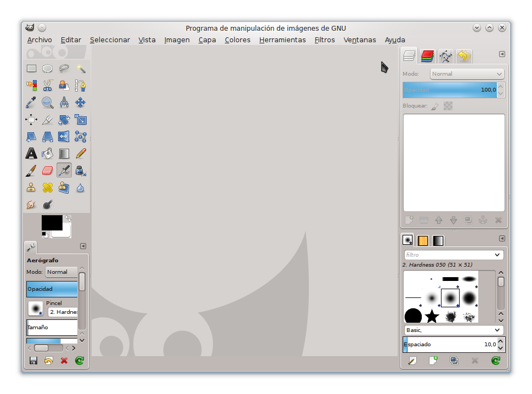Click the foreground black color swatch
The image size is (532, 394).
click(x=52, y=223)
